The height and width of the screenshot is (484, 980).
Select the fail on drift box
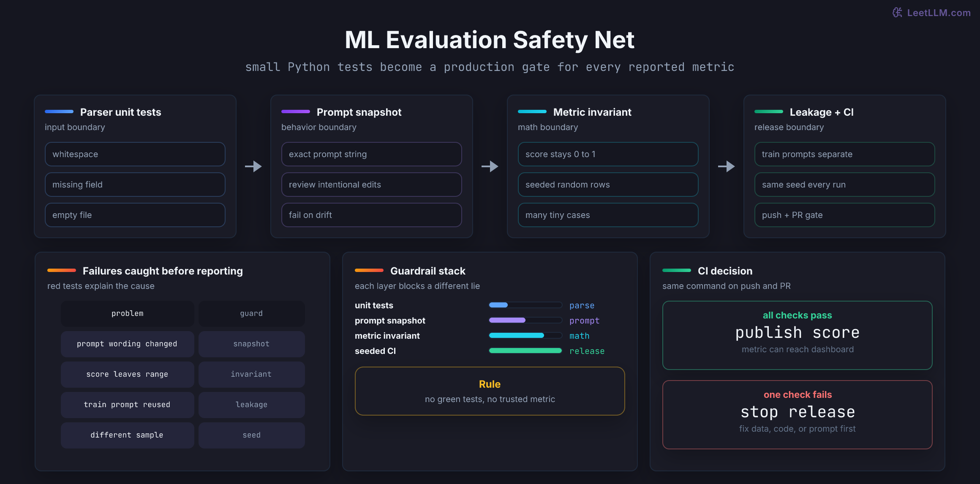coord(372,215)
